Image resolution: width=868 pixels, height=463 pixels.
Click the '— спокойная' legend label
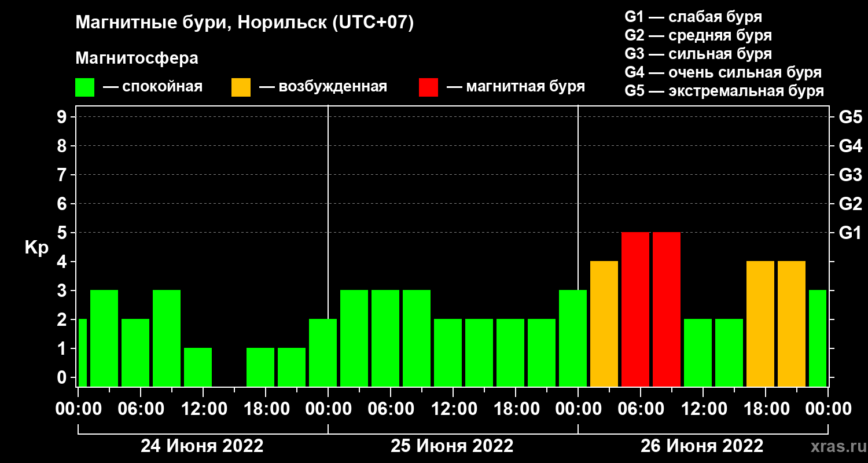153,87
